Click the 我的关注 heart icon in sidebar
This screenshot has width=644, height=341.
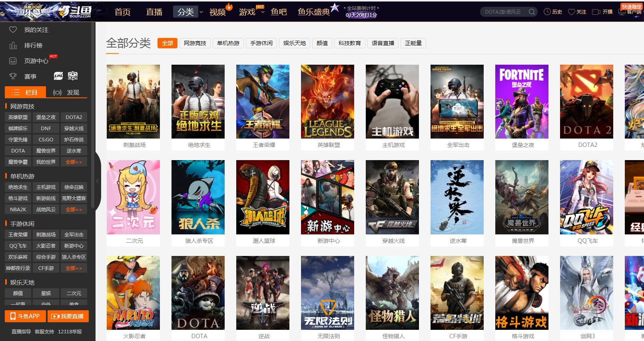click(13, 30)
